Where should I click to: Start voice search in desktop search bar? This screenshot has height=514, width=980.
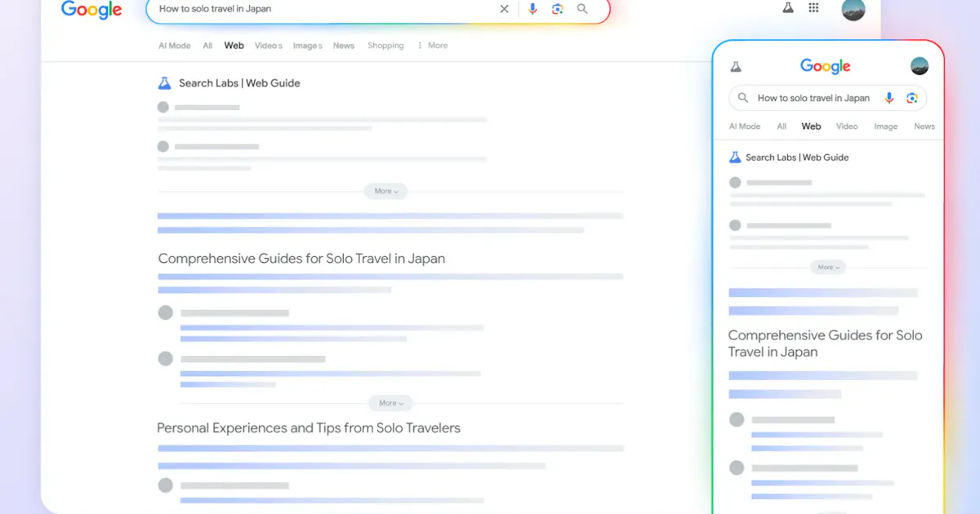pyautogui.click(x=532, y=9)
